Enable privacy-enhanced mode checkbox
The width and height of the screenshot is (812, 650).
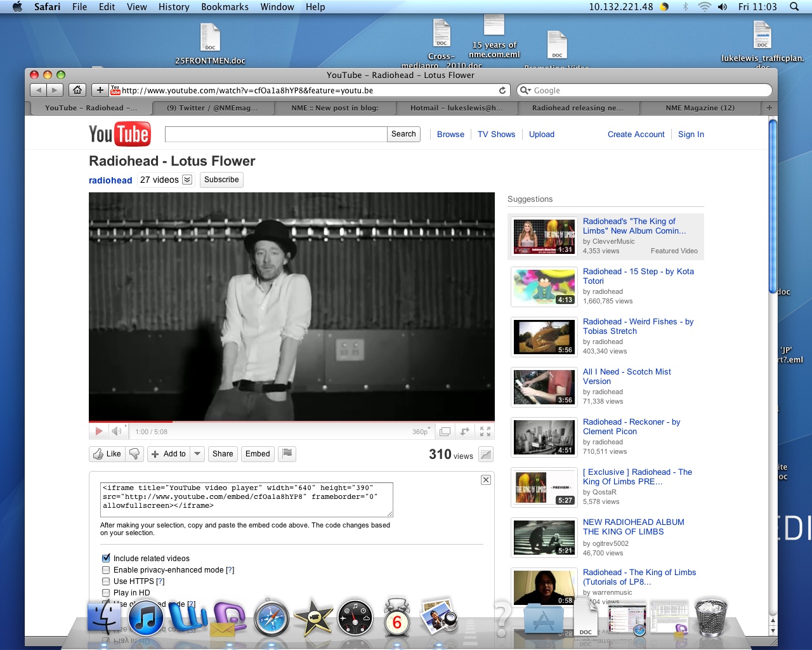(106, 570)
